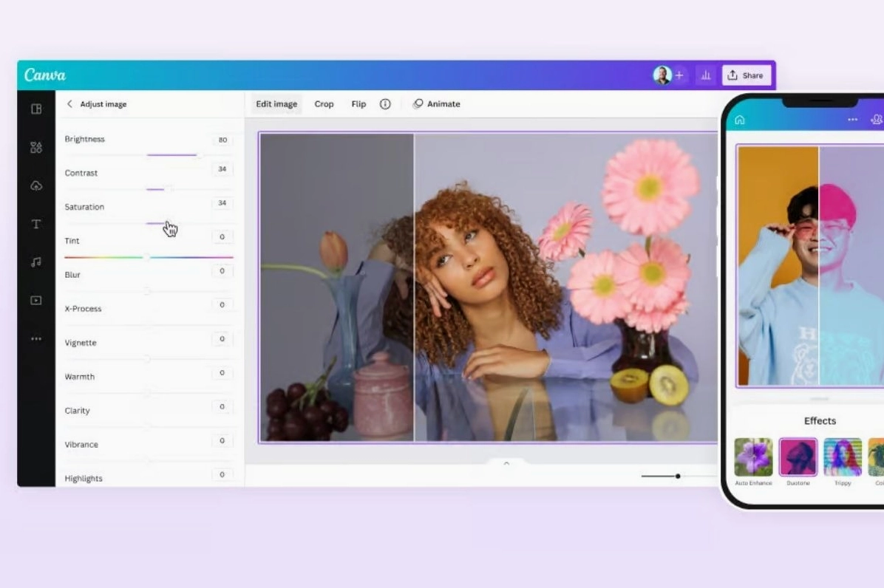Click the Brightness value field
Image resolution: width=884 pixels, height=588 pixels.
point(222,140)
